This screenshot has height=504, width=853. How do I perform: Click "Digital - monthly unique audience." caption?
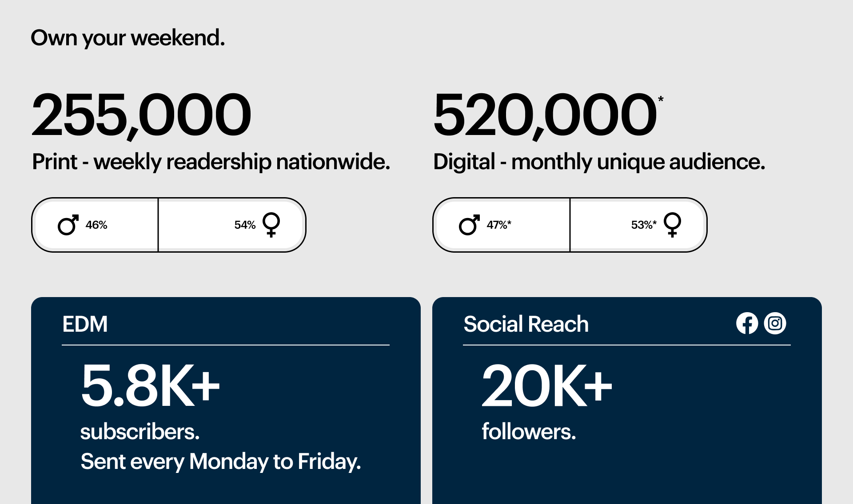click(x=599, y=162)
